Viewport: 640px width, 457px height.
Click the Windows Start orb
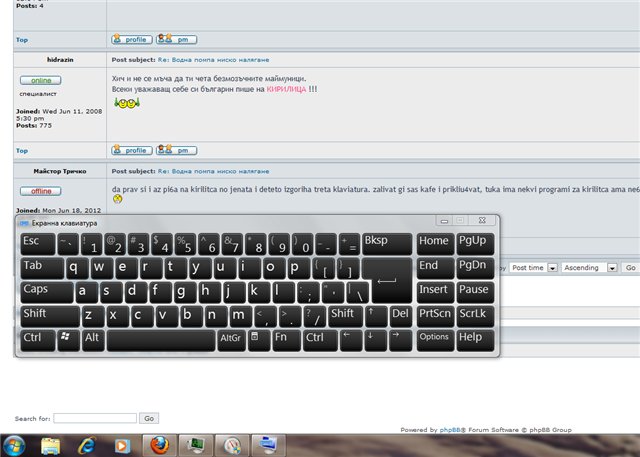click(17, 445)
